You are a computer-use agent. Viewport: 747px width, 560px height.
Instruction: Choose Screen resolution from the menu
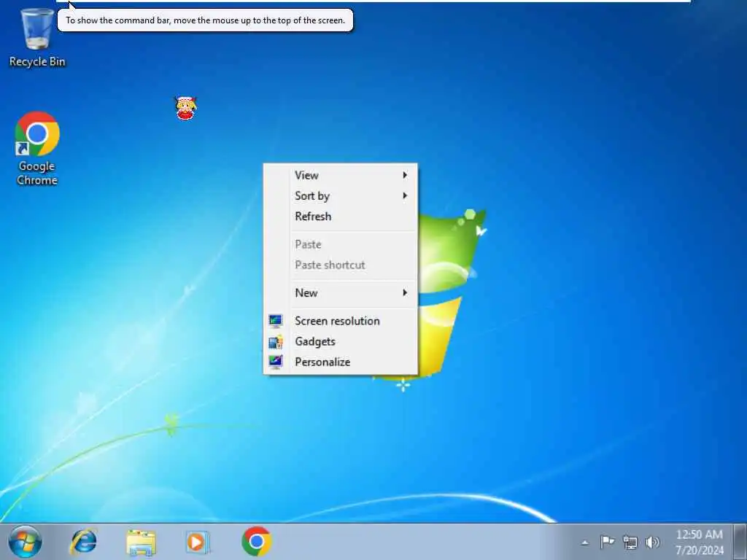[x=341, y=321]
